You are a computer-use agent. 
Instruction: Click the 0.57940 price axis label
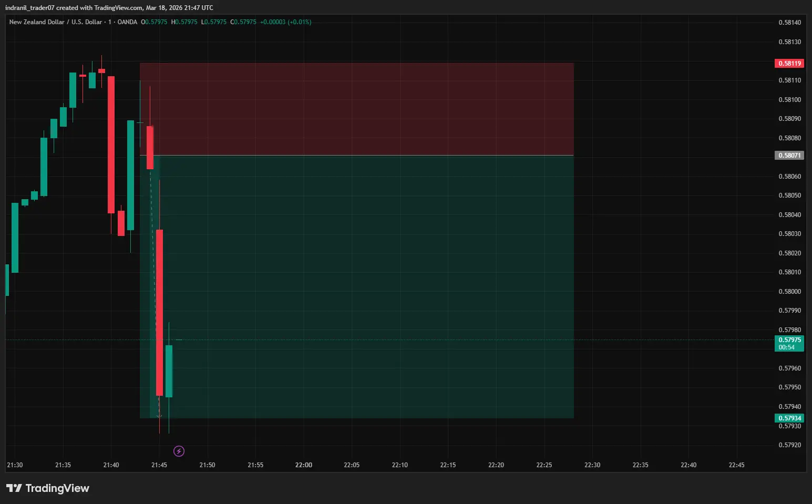coord(789,407)
